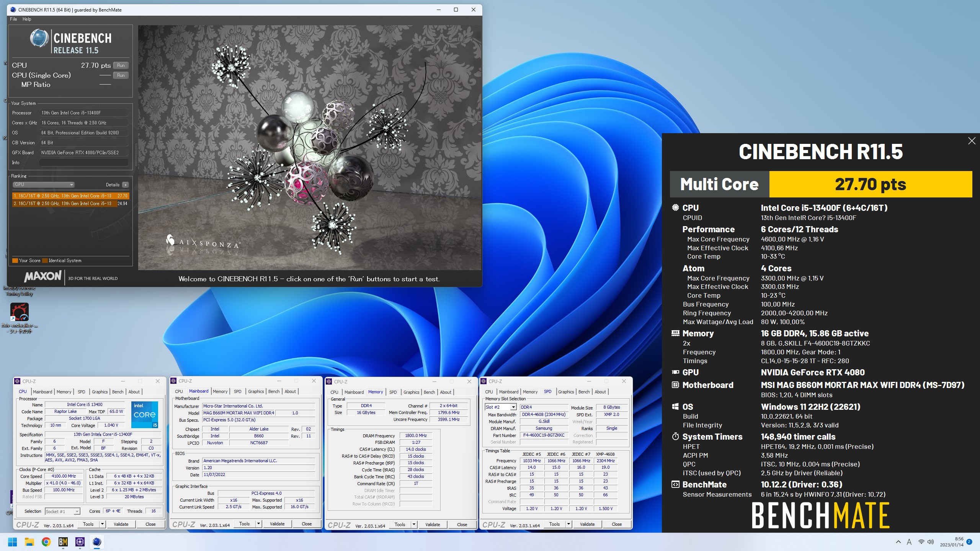This screenshot has width=980, height=551.
Task: Click the Motherboard icon in BenchMate panel
Action: pyautogui.click(x=676, y=385)
